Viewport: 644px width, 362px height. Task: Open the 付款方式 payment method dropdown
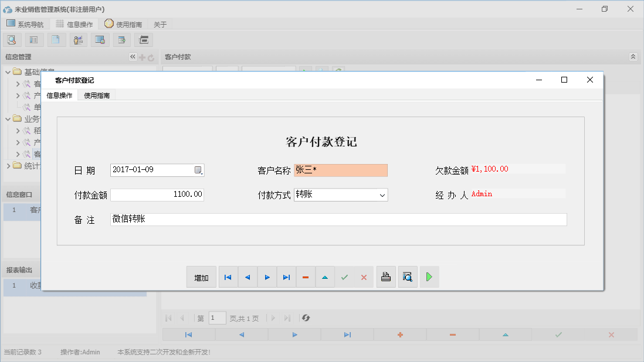point(381,194)
